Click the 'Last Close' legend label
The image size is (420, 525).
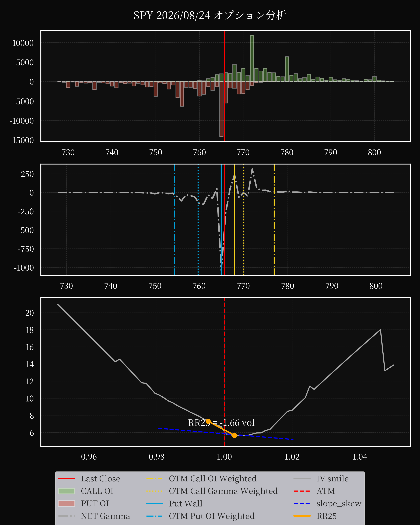coord(100,479)
